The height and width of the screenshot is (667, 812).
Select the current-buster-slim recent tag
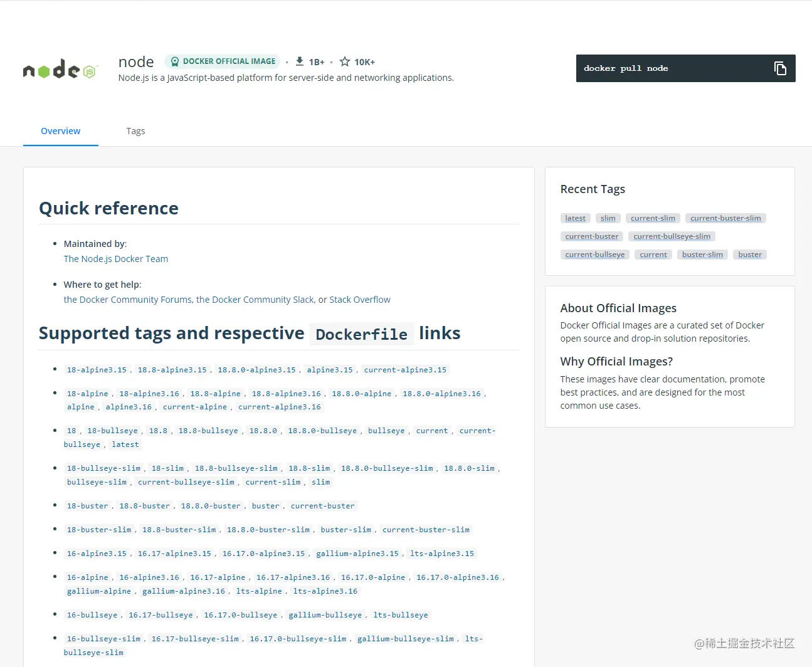pyautogui.click(x=726, y=218)
